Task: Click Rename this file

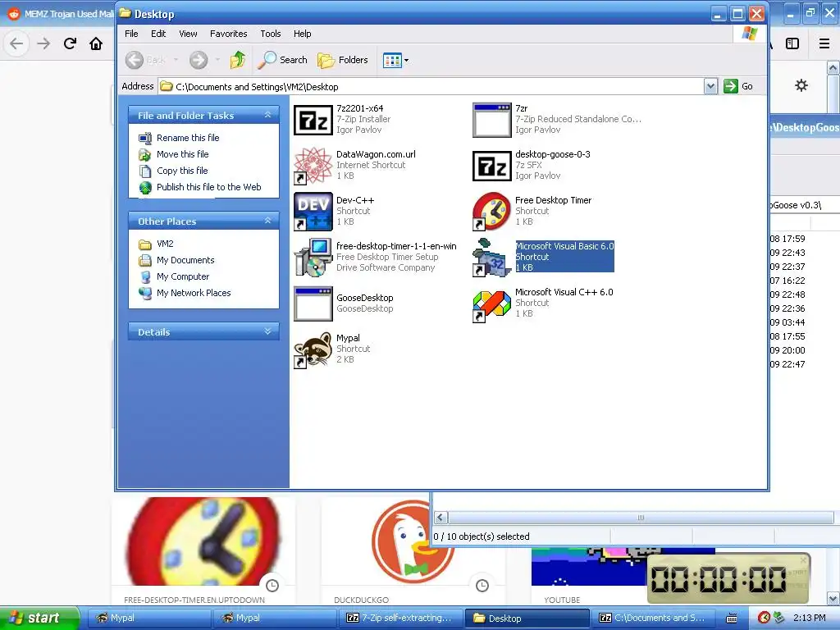Action: [180, 138]
